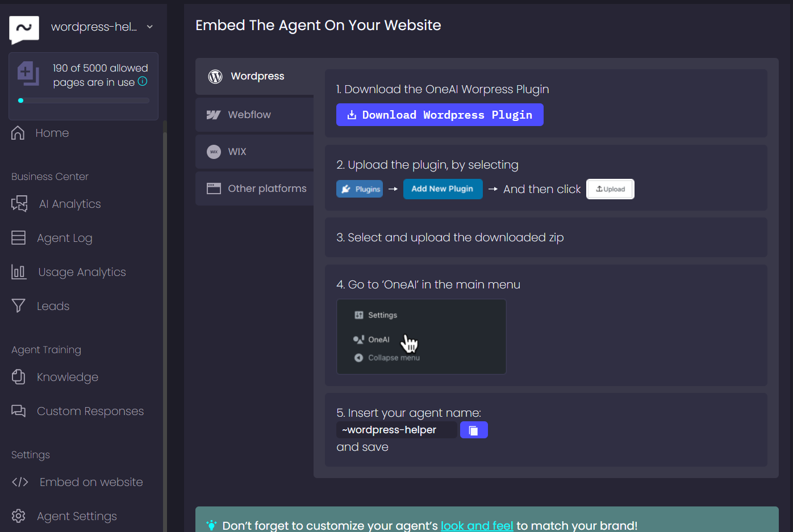Viewport: 793px width, 532px height.
Task: Click the Usage Analytics bar chart icon
Action: [19, 271]
